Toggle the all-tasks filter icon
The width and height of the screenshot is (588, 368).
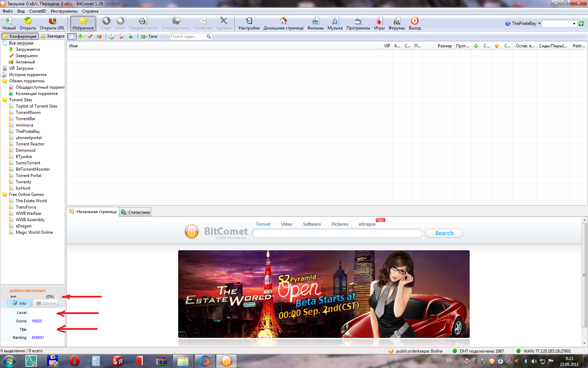coord(72,36)
